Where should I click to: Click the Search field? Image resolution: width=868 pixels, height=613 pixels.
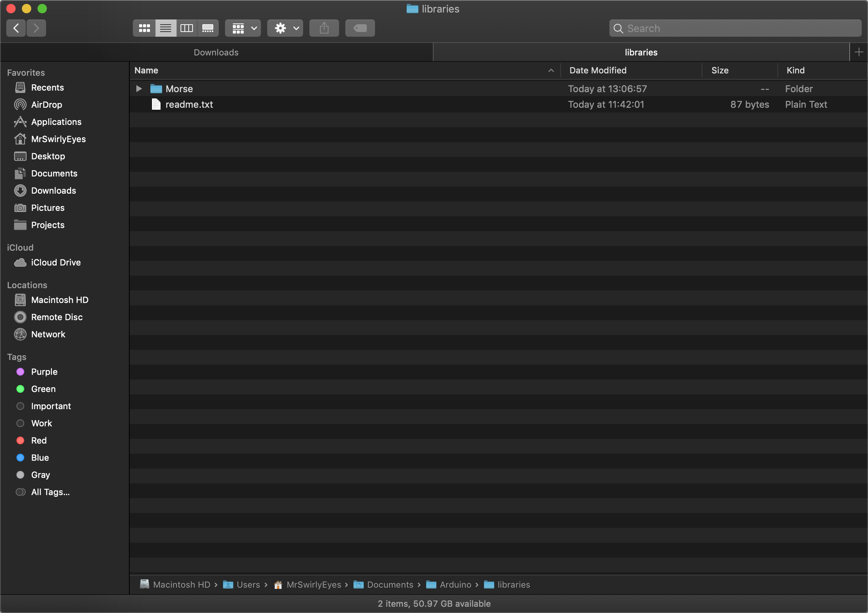pos(734,28)
